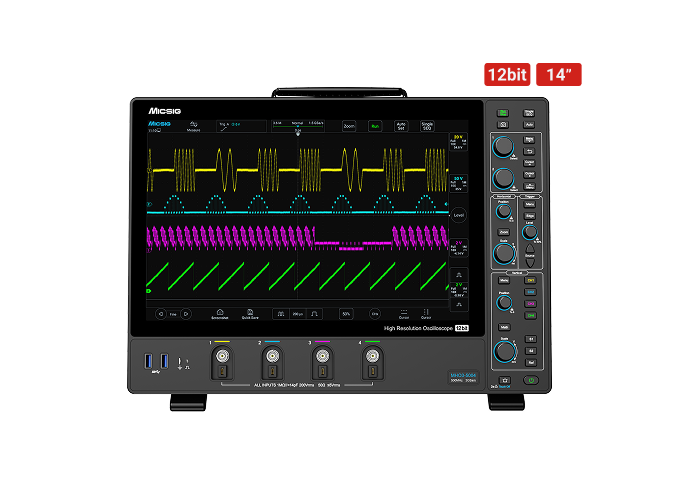
Task: Open the trigger settings box
Action: [x=241, y=126]
